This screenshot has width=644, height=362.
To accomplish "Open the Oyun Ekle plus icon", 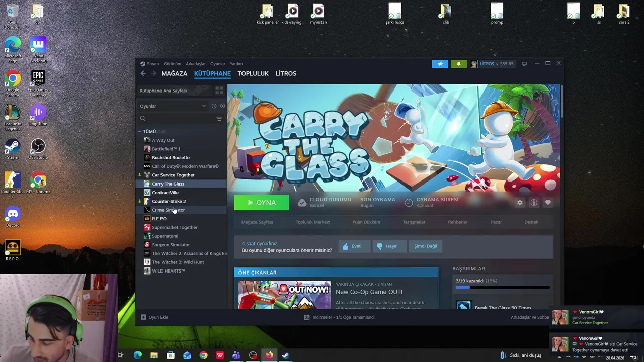I will 143,317.
